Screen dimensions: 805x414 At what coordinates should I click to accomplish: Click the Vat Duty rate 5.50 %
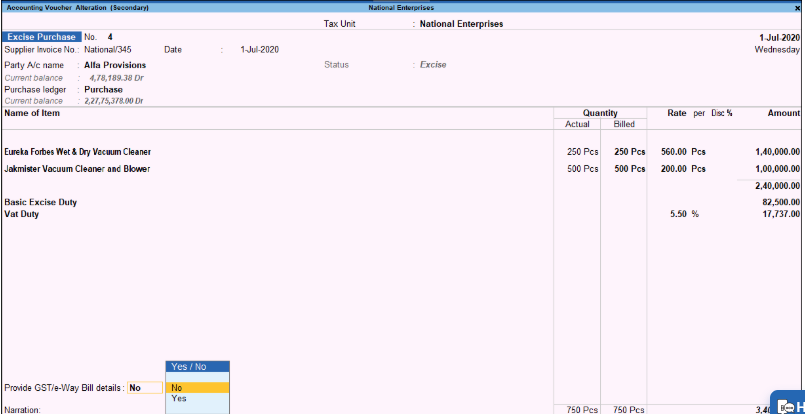click(x=684, y=214)
